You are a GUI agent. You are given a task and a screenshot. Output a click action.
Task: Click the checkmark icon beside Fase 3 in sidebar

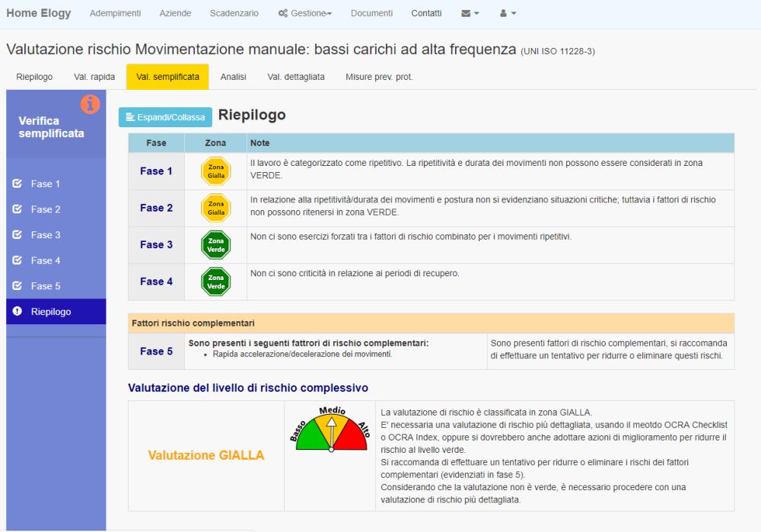[18, 234]
